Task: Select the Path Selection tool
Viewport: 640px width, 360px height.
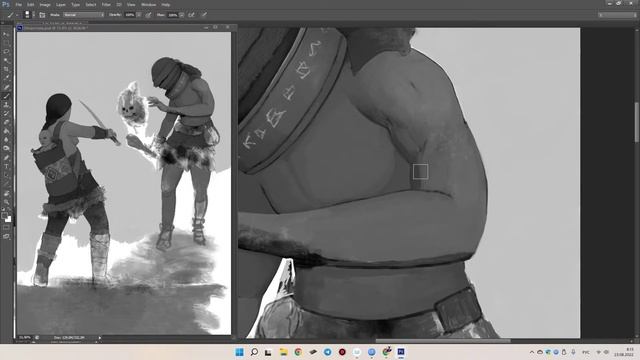Action: click(x=6, y=175)
